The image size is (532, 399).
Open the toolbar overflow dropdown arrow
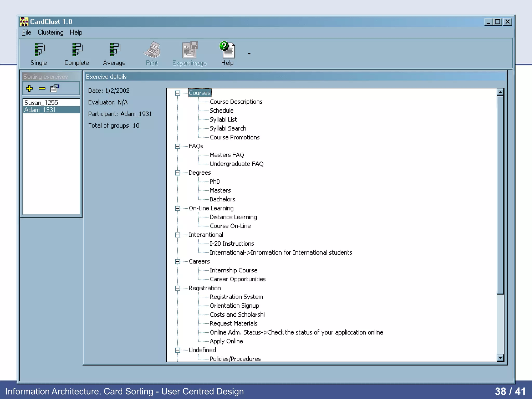[249, 54]
